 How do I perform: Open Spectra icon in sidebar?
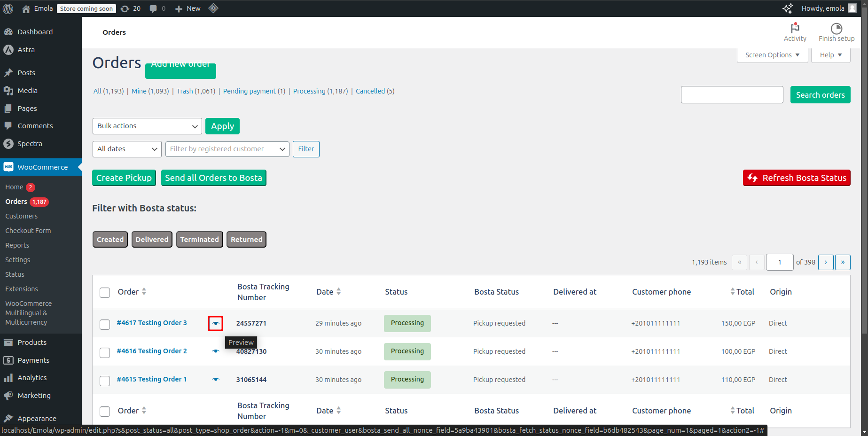8,144
